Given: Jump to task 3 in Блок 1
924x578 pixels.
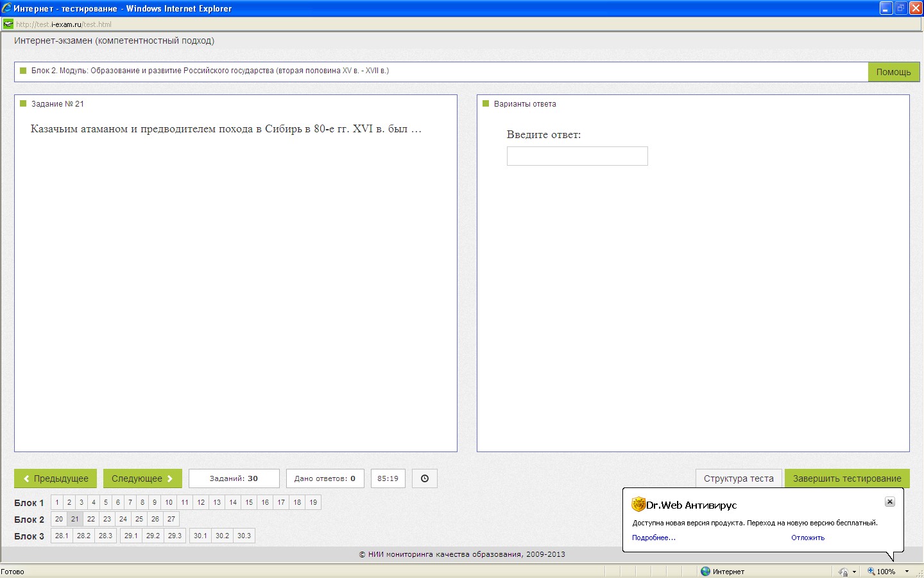Looking at the screenshot, I should coord(81,502).
